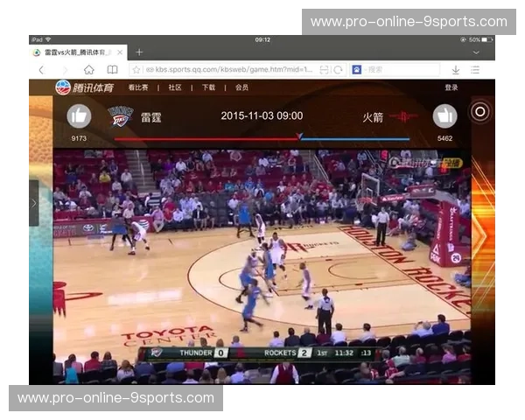Go back with the browser back arrow
The width and height of the screenshot is (525, 420).
point(40,69)
